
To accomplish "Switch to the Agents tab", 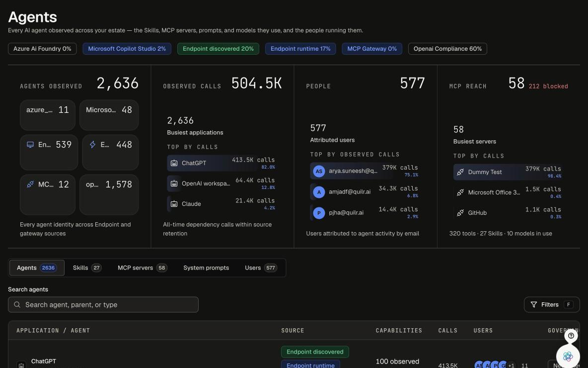I will click(37, 268).
